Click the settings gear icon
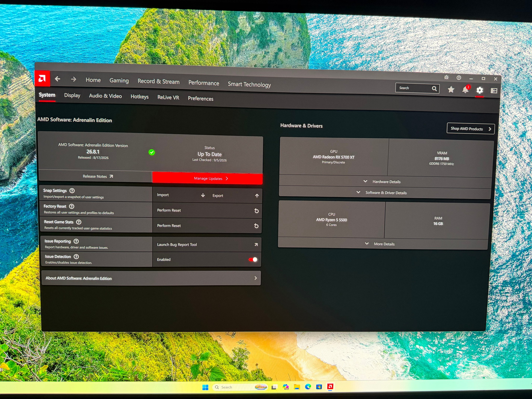The width and height of the screenshot is (532, 399). click(x=480, y=90)
